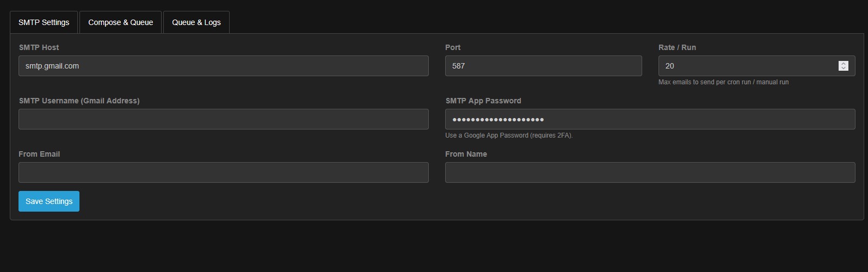868x272 pixels.
Task: Click the Rate / Run number field
Action: 746,66
